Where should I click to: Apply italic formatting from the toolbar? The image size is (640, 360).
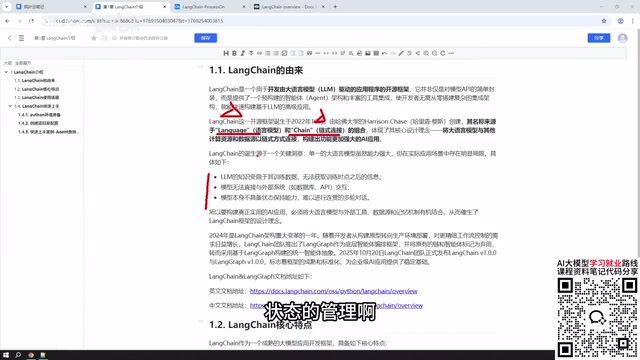click(x=242, y=53)
